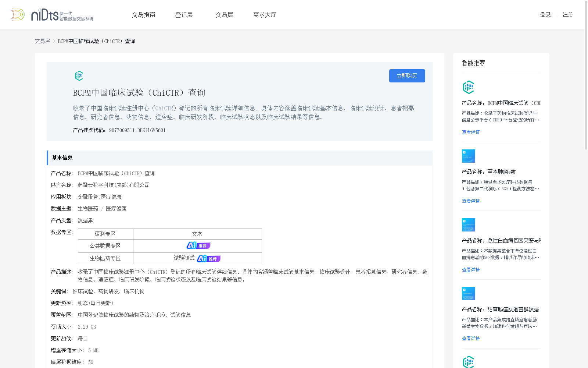Click the 5 MB incremental storage value
This screenshot has height=368, width=588.
pos(93,350)
